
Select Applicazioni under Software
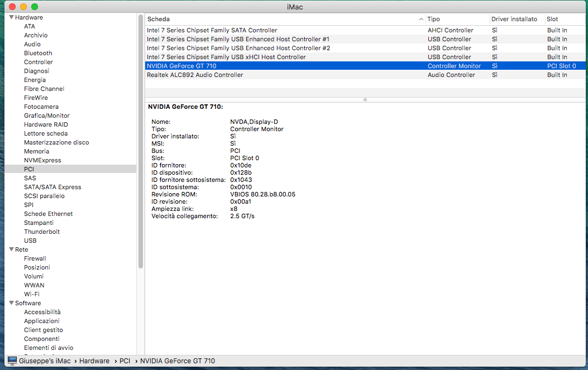42,321
